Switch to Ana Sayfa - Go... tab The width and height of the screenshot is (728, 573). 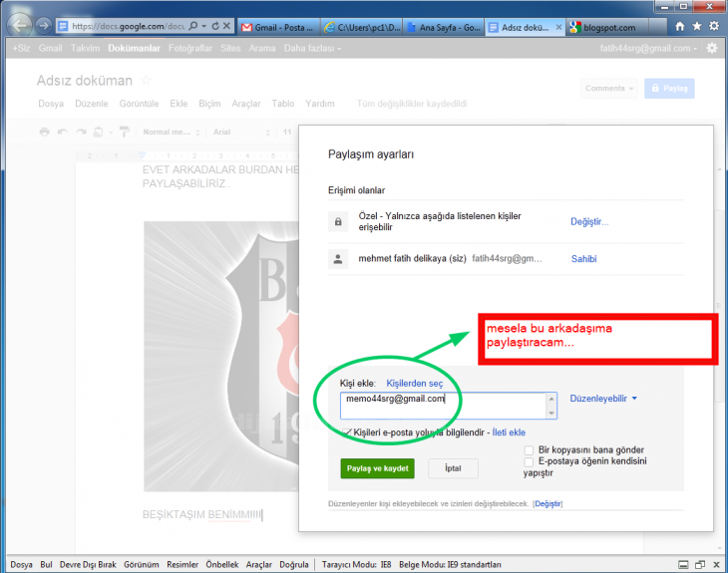444,27
